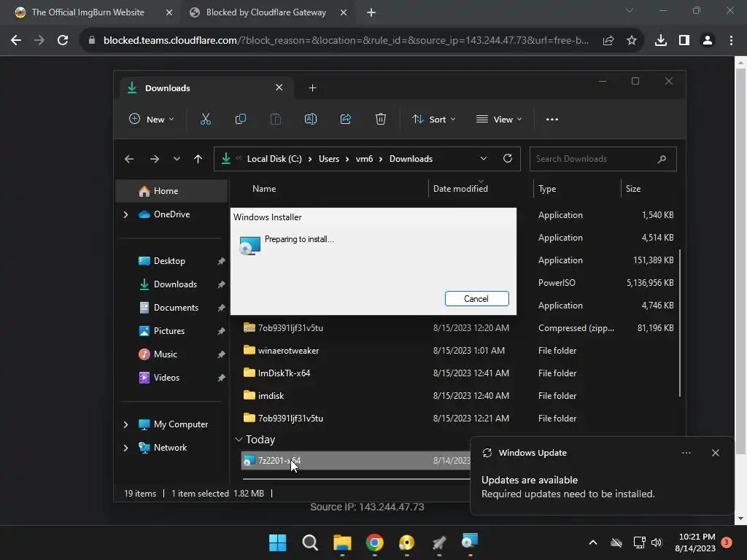Viewport: 747px width, 560px height.
Task: Click the Paste clipboard icon in Explorer toolbar
Action: click(x=275, y=119)
